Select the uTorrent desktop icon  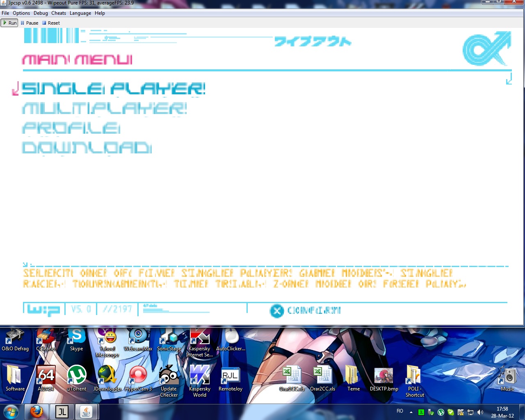[x=77, y=377]
